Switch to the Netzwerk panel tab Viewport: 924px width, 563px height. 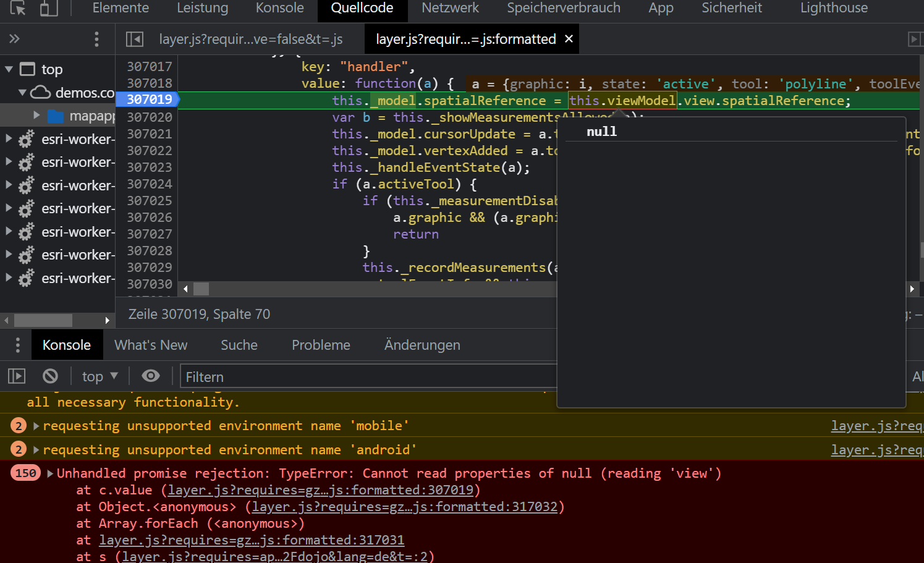[x=449, y=8]
